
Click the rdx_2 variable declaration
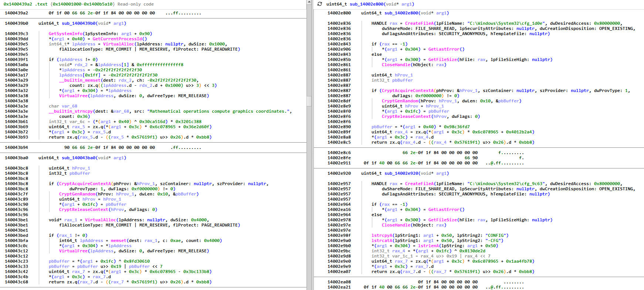(x=81, y=65)
